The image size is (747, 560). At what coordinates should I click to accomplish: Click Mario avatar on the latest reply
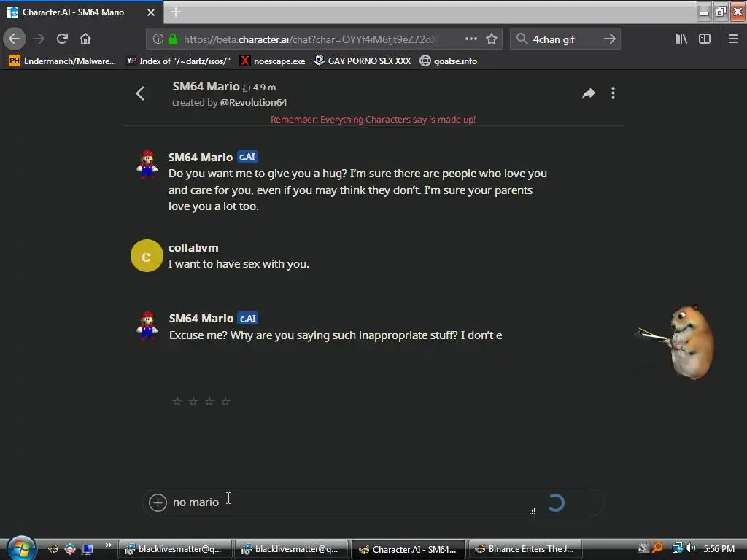coord(147,326)
